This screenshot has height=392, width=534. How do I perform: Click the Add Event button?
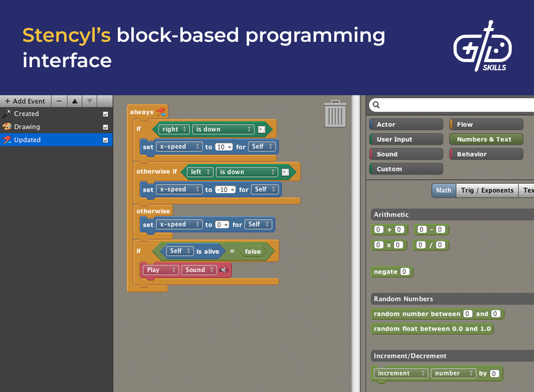click(25, 101)
